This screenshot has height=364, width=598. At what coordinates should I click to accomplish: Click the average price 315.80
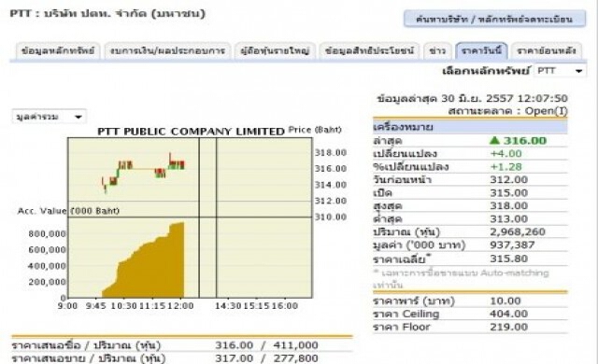tap(508, 259)
